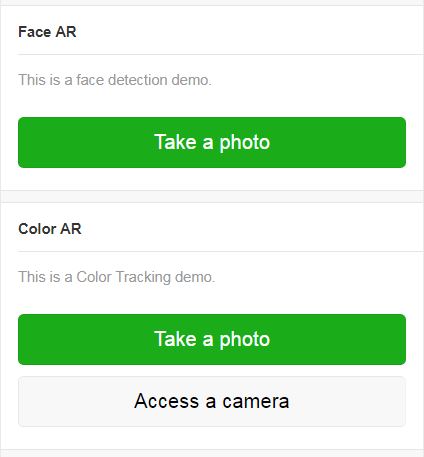Click Take a photo under Color AR
Screen dimensions: 424x457
click(x=212, y=339)
